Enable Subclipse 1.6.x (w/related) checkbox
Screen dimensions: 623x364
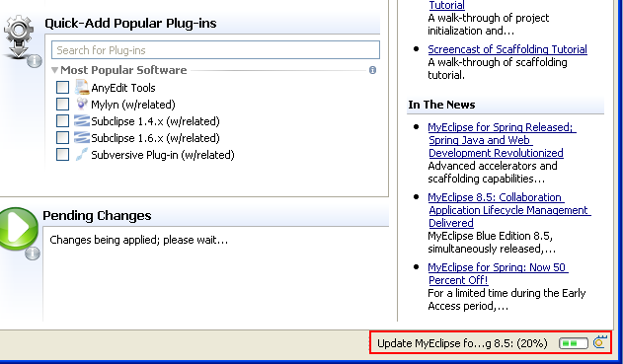pos(62,137)
